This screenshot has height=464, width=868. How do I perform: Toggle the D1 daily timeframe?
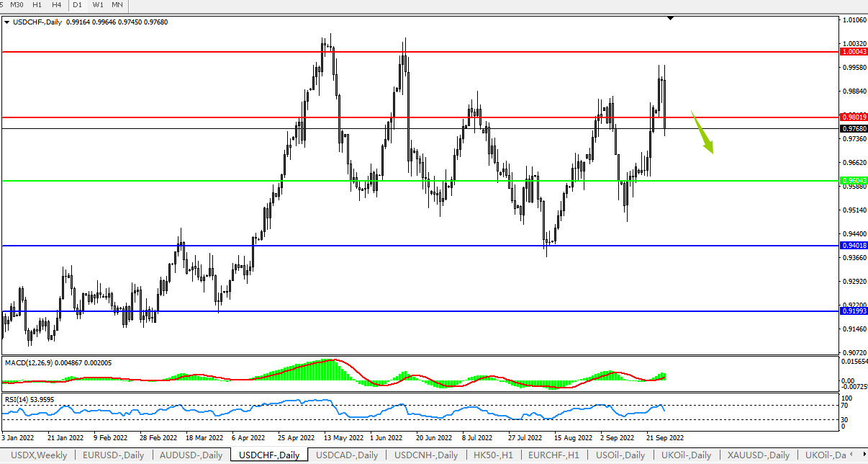78,5
